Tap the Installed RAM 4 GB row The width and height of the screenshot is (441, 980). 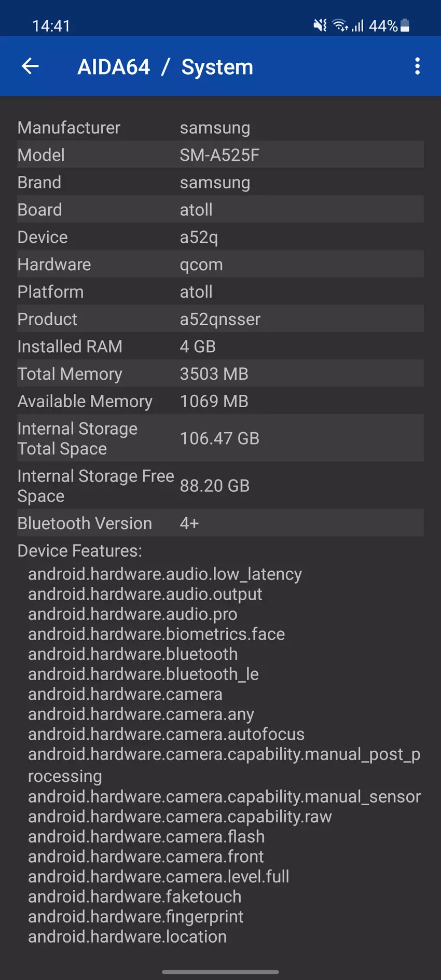pos(220,347)
